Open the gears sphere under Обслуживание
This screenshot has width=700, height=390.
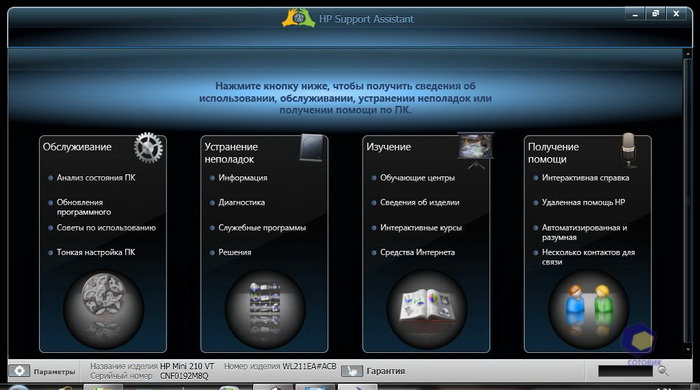coord(103,308)
